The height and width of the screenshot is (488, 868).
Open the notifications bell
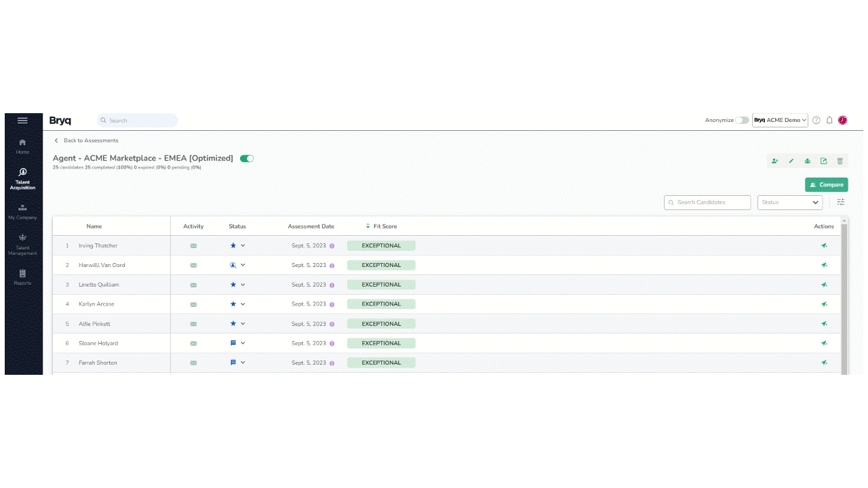tap(829, 120)
